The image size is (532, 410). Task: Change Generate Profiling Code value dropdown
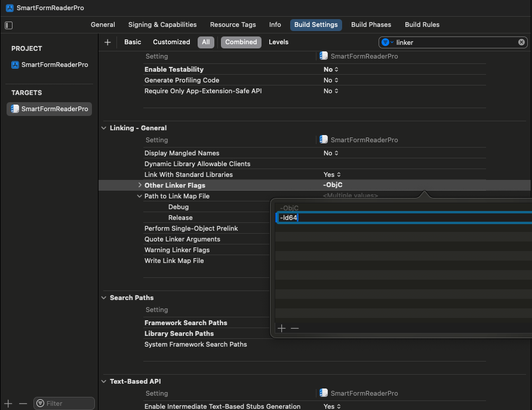tap(331, 80)
